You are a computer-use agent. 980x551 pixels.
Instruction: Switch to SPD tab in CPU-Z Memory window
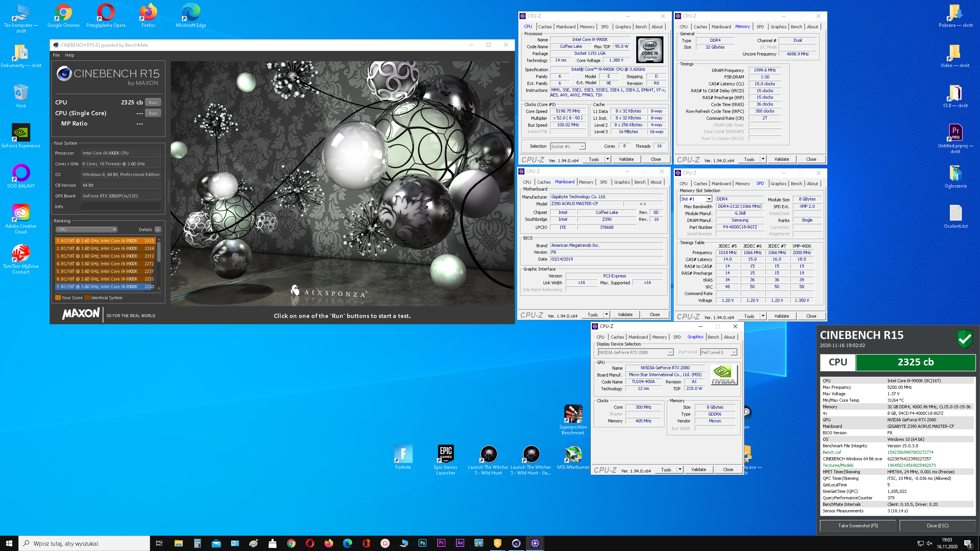coord(760,27)
